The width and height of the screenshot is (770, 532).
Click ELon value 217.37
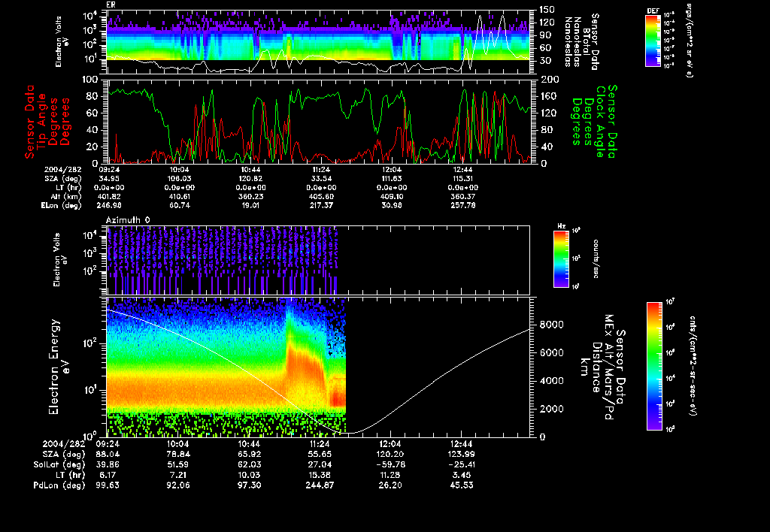(320, 205)
